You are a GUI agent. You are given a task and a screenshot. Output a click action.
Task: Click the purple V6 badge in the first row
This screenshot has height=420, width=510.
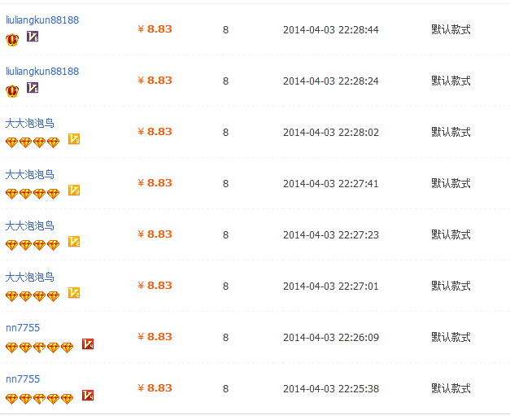pos(33,37)
